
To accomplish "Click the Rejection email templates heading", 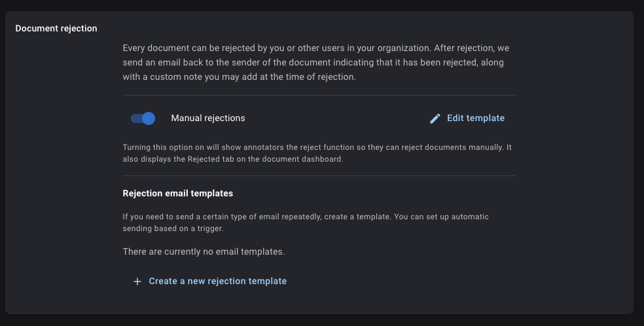I will point(178,193).
